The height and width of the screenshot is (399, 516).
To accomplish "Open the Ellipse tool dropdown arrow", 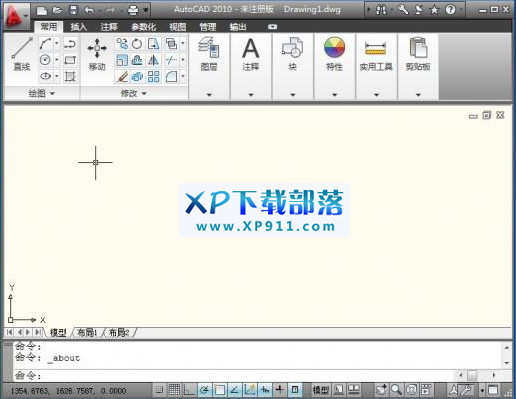I will point(57,76).
